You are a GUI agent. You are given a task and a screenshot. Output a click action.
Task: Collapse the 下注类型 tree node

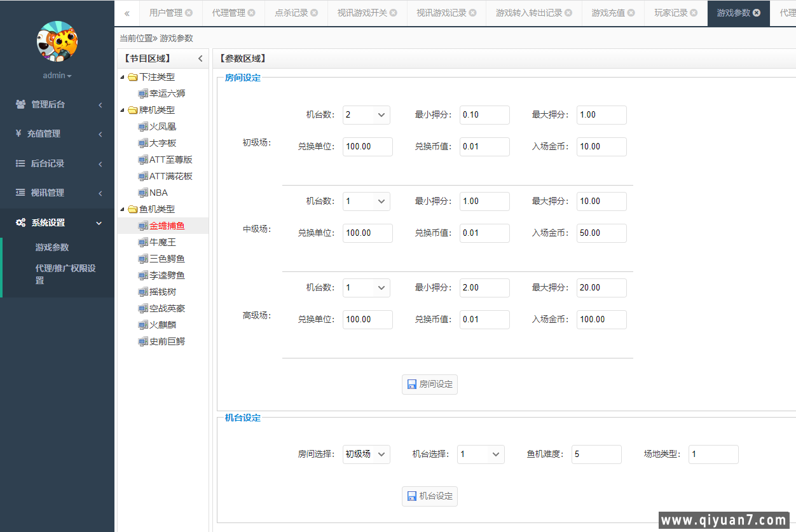tap(123, 77)
